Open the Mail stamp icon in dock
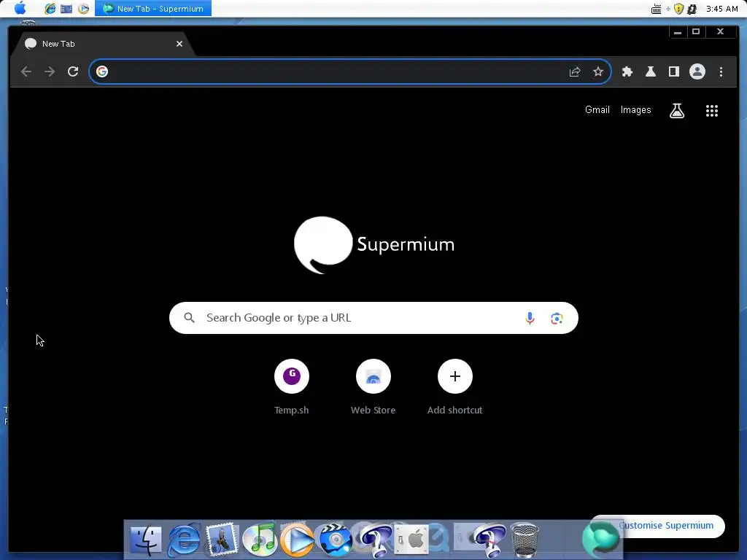This screenshot has height=560, width=747. [222, 540]
